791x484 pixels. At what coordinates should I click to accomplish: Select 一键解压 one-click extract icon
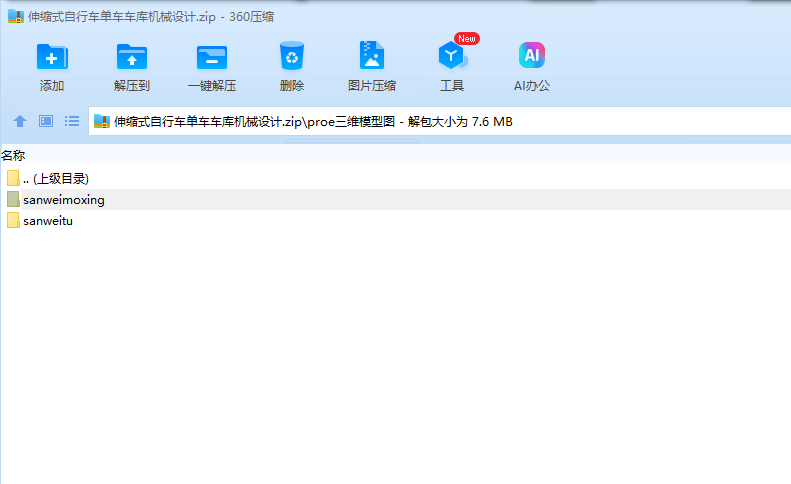[212, 57]
